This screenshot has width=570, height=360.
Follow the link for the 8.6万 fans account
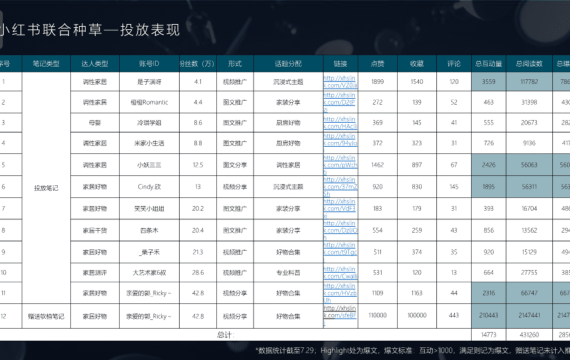340,123
